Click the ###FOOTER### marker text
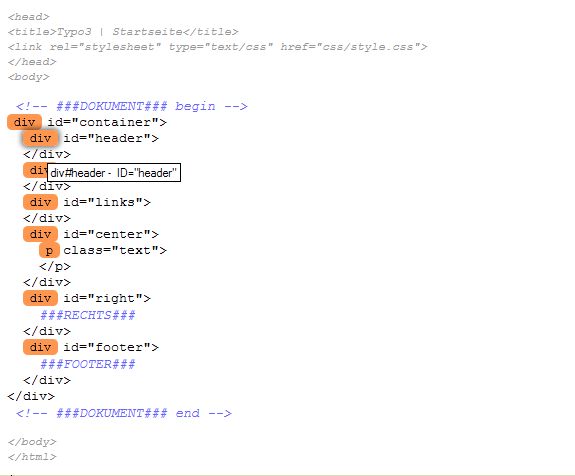The image size is (575, 476). point(88,364)
